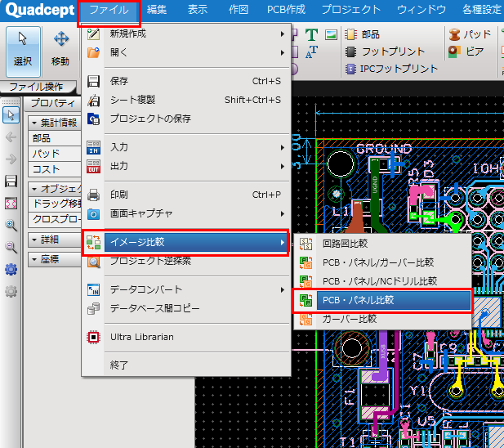504x448 pixels.
Task: Open the ウィンドウ menu
Action: click(421, 10)
